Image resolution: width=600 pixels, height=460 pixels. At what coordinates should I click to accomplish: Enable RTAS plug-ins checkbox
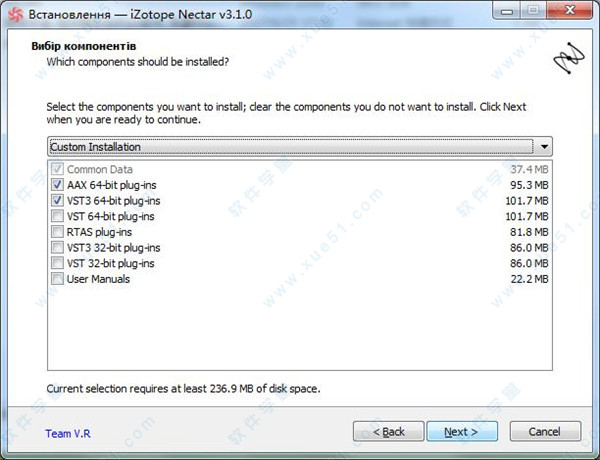tap(57, 232)
